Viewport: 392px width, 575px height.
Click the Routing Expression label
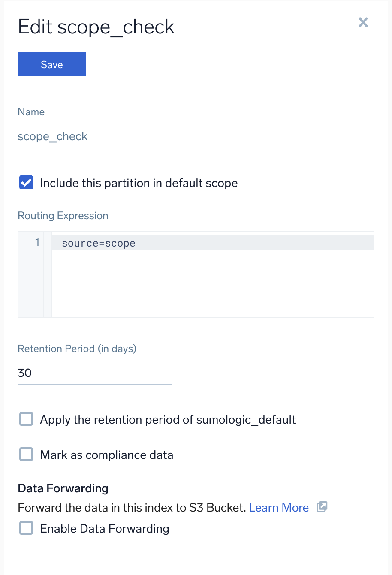pos(63,216)
